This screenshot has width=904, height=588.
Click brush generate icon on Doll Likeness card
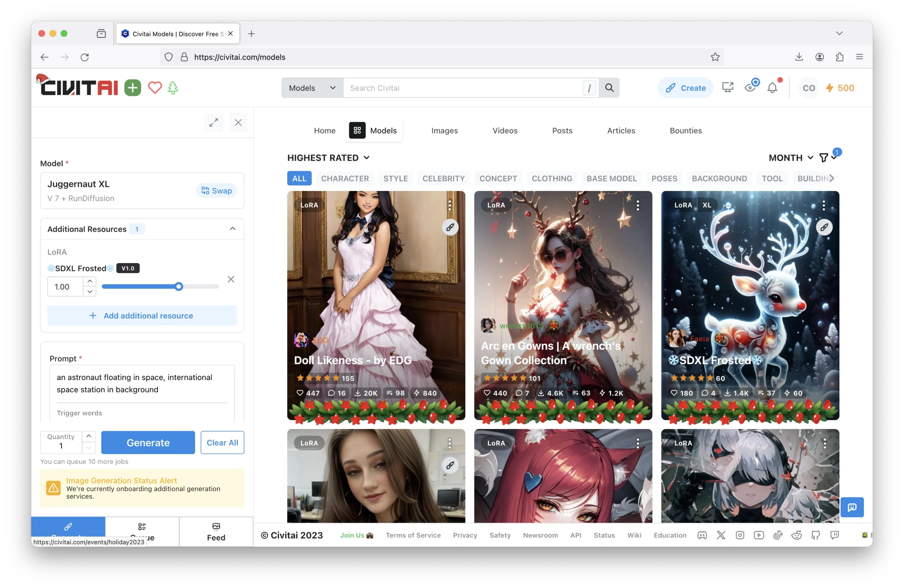(x=450, y=227)
